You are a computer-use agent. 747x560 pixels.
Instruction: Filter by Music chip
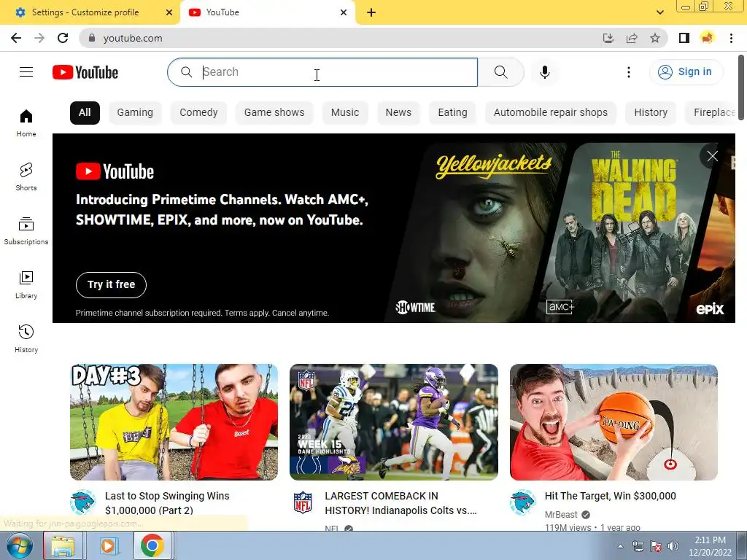pyautogui.click(x=345, y=113)
